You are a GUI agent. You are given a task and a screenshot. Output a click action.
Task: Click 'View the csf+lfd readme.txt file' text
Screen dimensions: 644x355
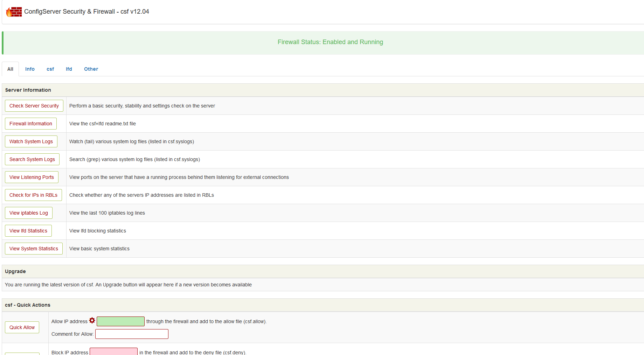click(103, 124)
